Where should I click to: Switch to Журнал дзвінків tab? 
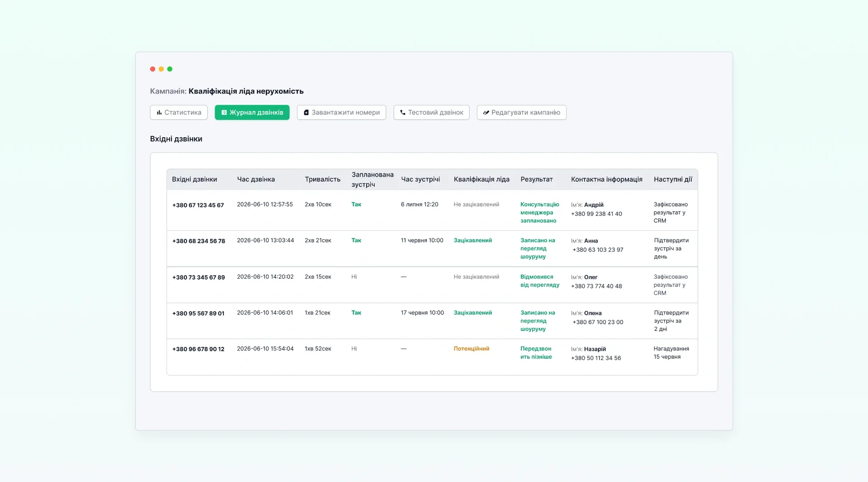pyautogui.click(x=252, y=112)
